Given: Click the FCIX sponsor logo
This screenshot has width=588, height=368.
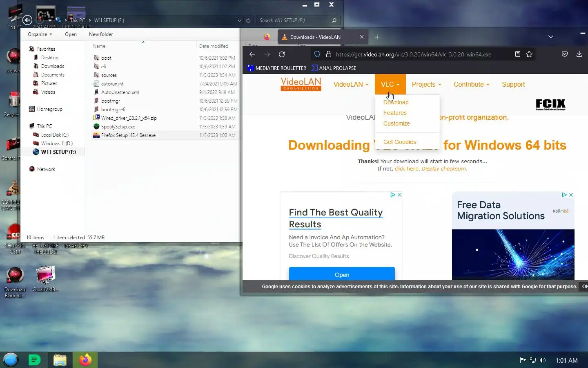Looking at the screenshot, I should pyautogui.click(x=551, y=105).
